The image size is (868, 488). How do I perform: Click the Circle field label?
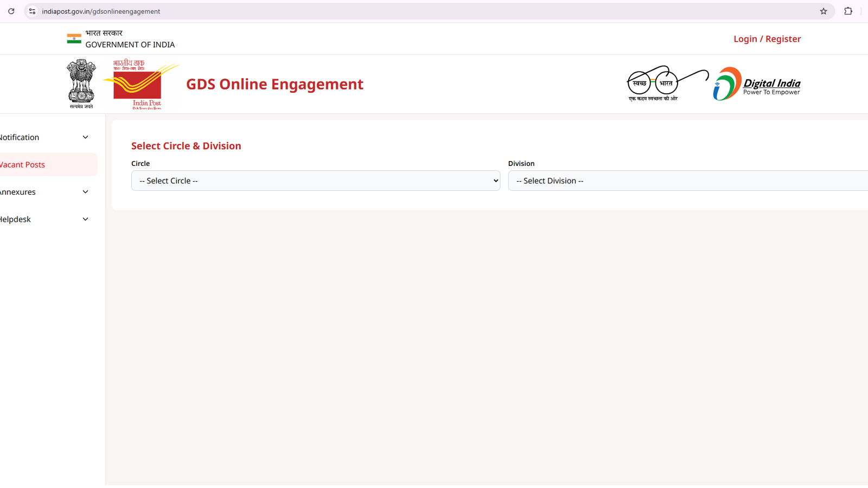tap(141, 163)
